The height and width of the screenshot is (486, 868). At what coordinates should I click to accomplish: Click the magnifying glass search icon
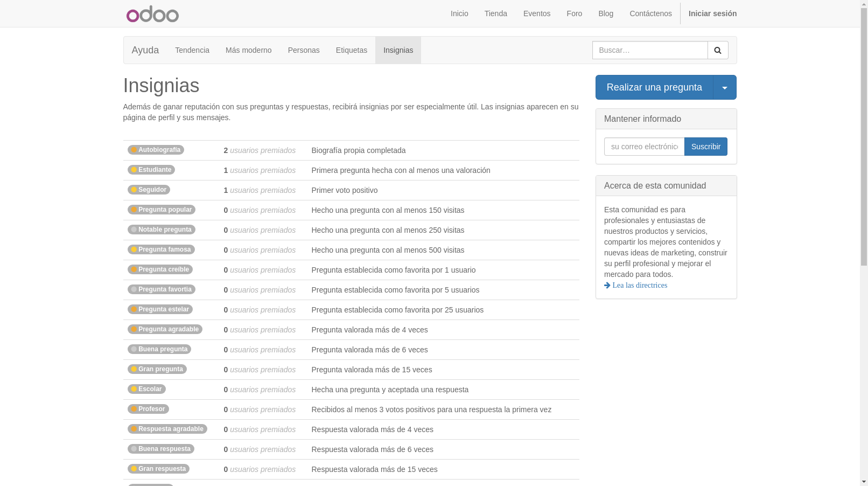[717, 50]
